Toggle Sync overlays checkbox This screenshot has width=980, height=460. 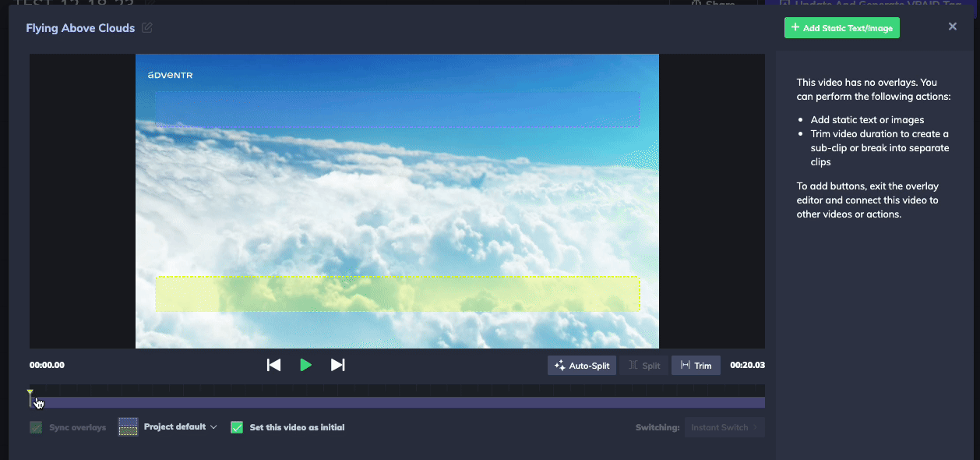click(36, 427)
